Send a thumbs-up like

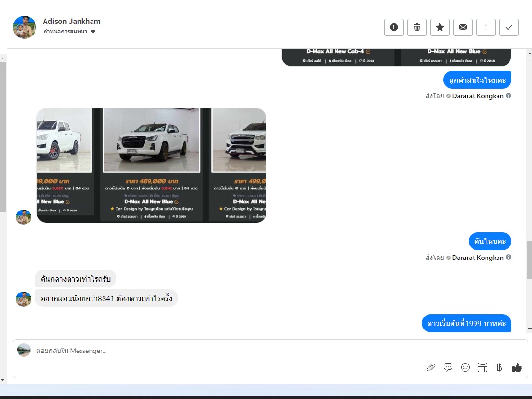click(517, 367)
